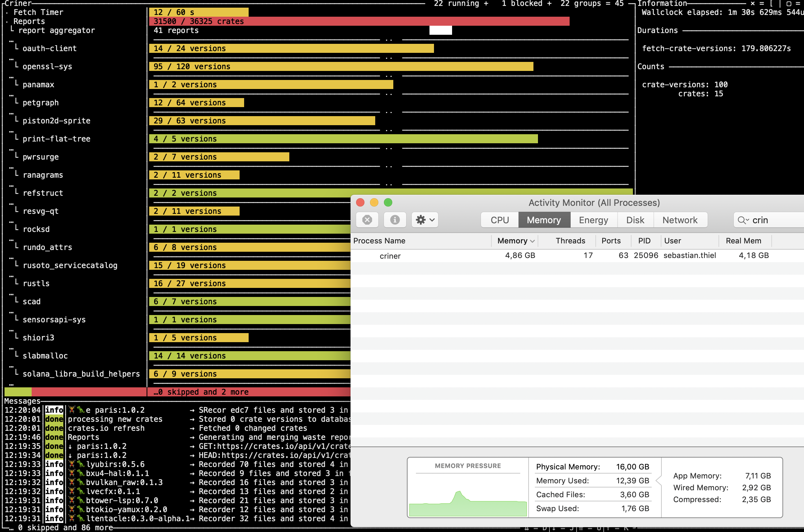Open process details with the info (i) icon

pos(395,220)
